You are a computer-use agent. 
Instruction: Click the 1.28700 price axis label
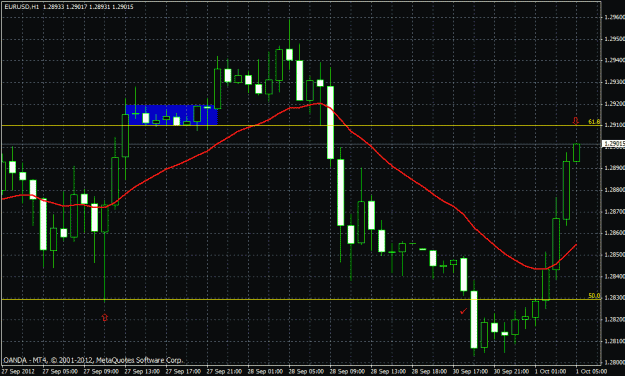614,212
